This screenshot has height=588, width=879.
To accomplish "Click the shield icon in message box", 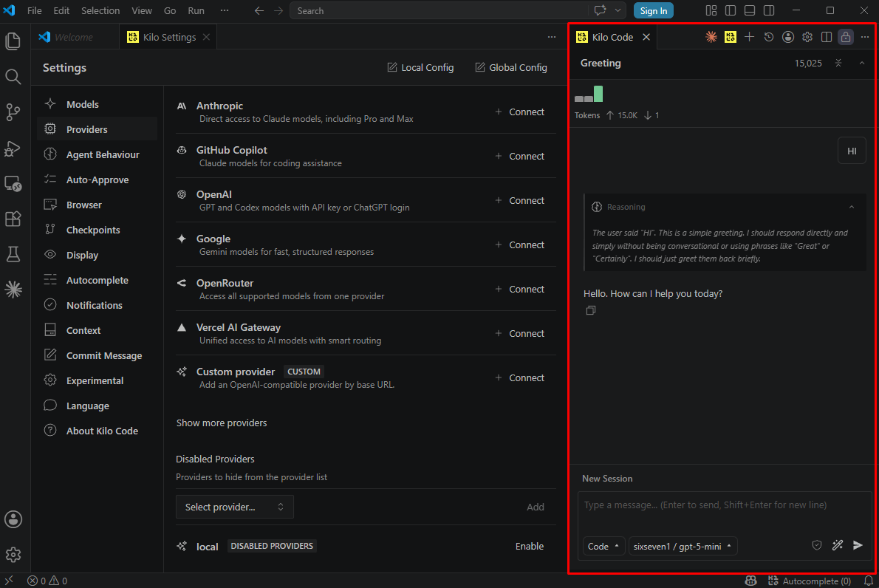I will pos(817,545).
